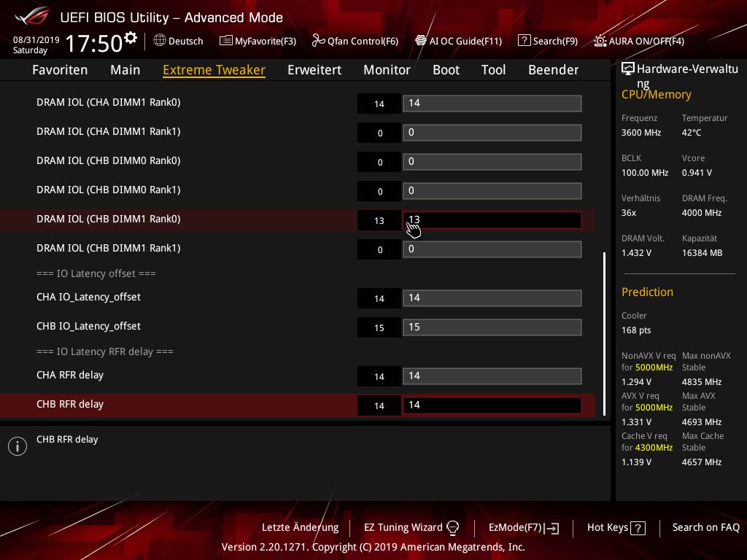Change language via Deutsch button
Viewport: 747px width, 560px height.
point(178,41)
